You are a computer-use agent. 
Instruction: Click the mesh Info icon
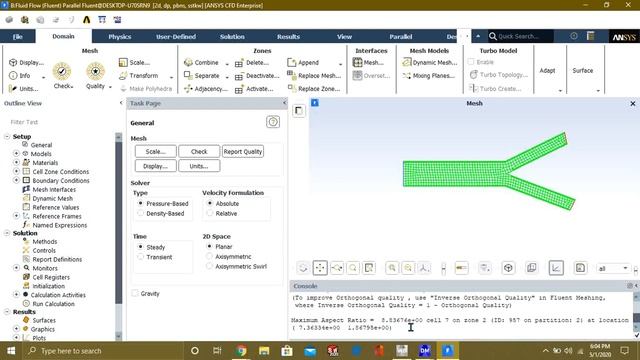click(13, 76)
